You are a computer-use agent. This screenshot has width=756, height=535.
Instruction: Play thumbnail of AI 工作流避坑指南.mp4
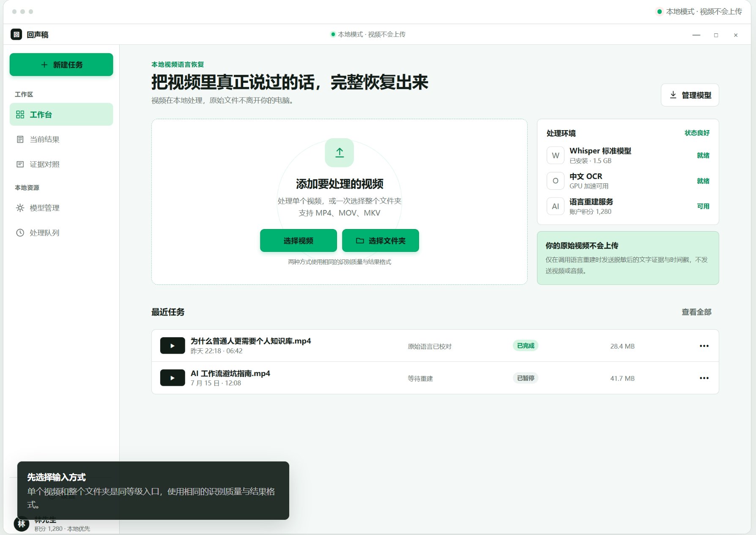tap(173, 378)
